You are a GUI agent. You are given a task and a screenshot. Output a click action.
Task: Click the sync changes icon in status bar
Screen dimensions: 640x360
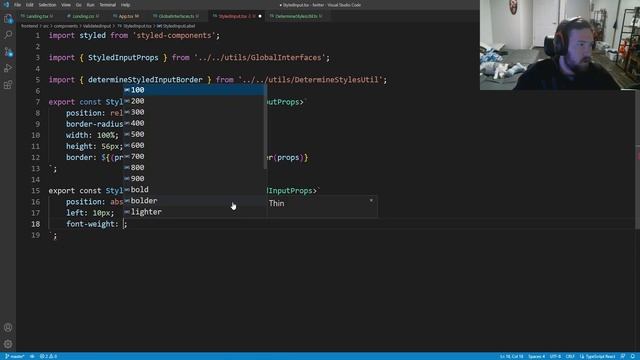coord(32,356)
